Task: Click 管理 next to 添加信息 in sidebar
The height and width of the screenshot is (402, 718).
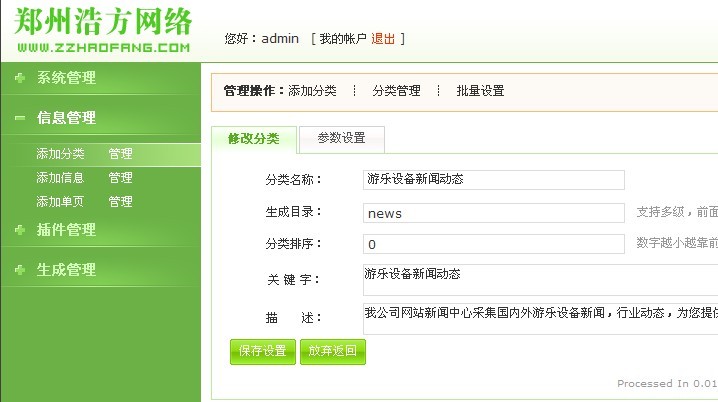Action: point(120,178)
